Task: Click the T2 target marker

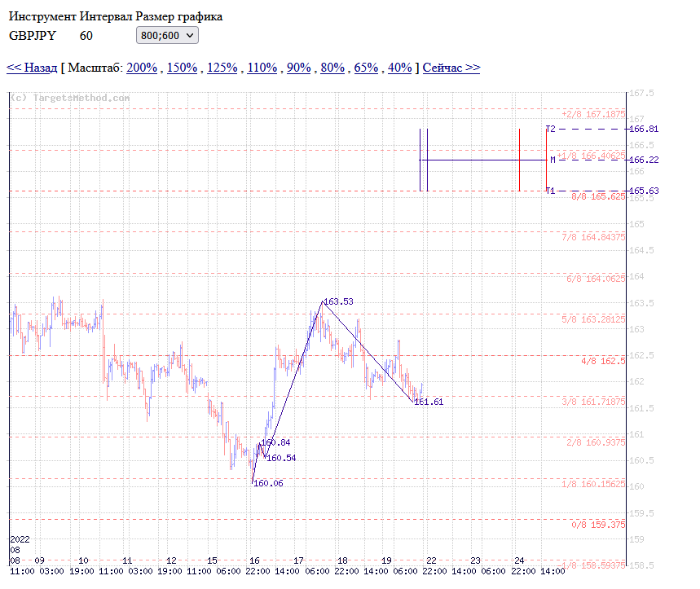Action: point(551,129)
